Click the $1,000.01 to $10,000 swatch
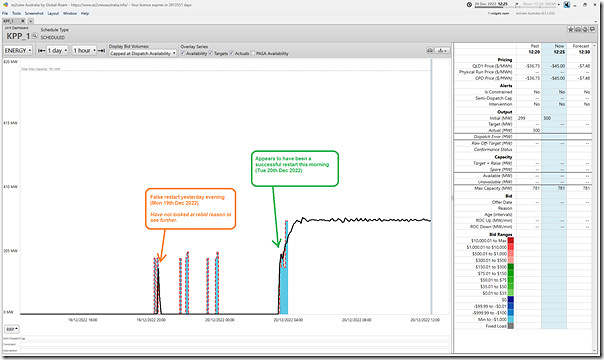The width and height of the screenshot is (604, 360). click(x=511, y=247)
